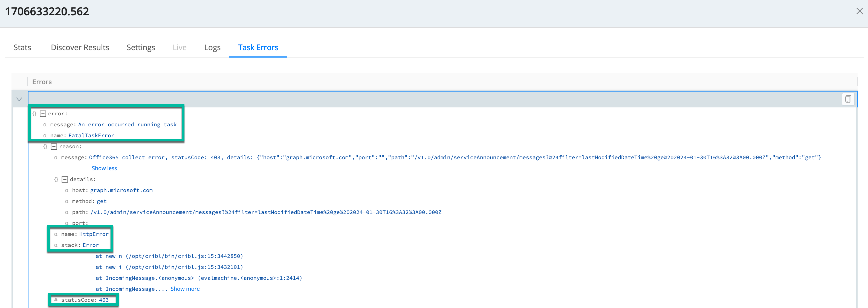This screenshot has width=868, height=308.
Task: Click Show more in stack trace
Action: [x=185, y=289]
